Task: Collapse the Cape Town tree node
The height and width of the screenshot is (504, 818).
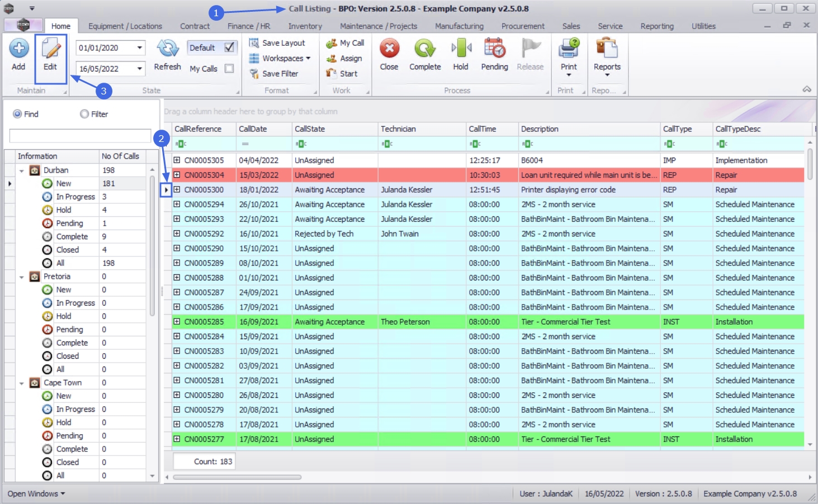Action: [x=21, y=383]
